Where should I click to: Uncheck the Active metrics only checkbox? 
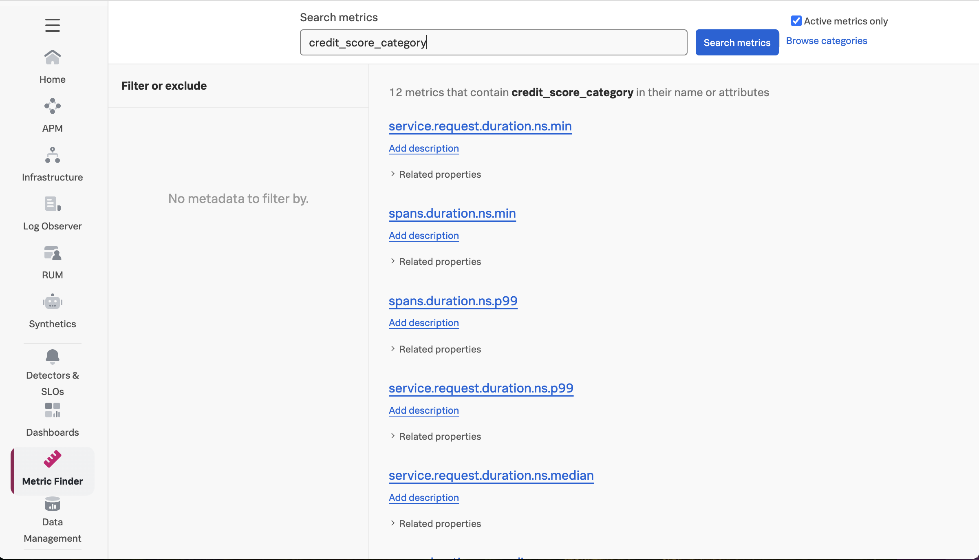796,21
